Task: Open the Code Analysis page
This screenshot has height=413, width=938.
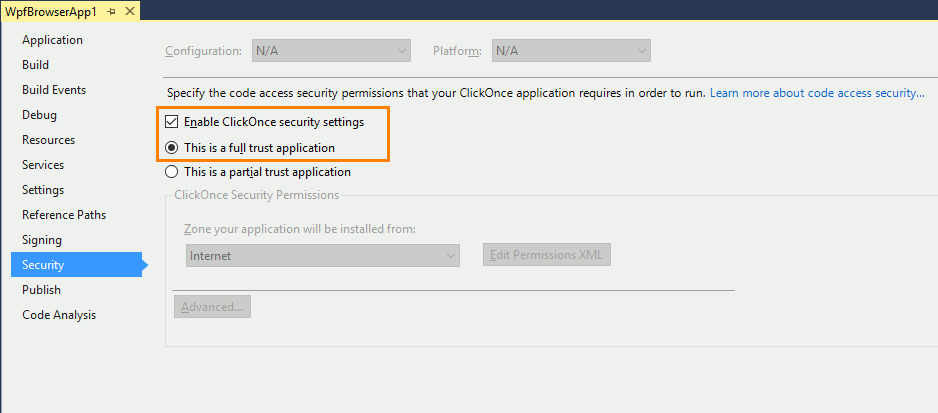Action: tap(59, 315)
